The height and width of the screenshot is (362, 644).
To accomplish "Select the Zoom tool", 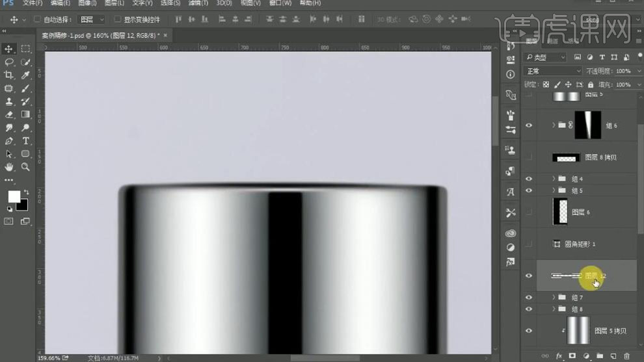I will 25,167.
